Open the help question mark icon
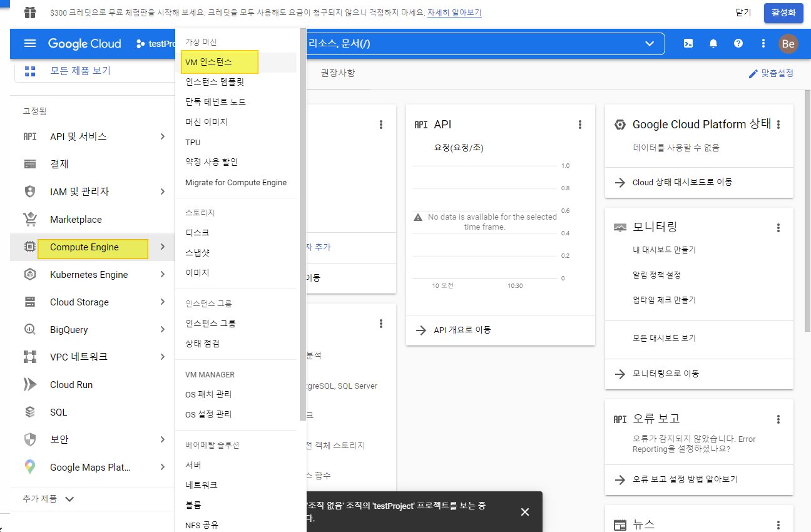Image resolution: width=811 pixels, height=532 pixels. (x=738, y=43)
